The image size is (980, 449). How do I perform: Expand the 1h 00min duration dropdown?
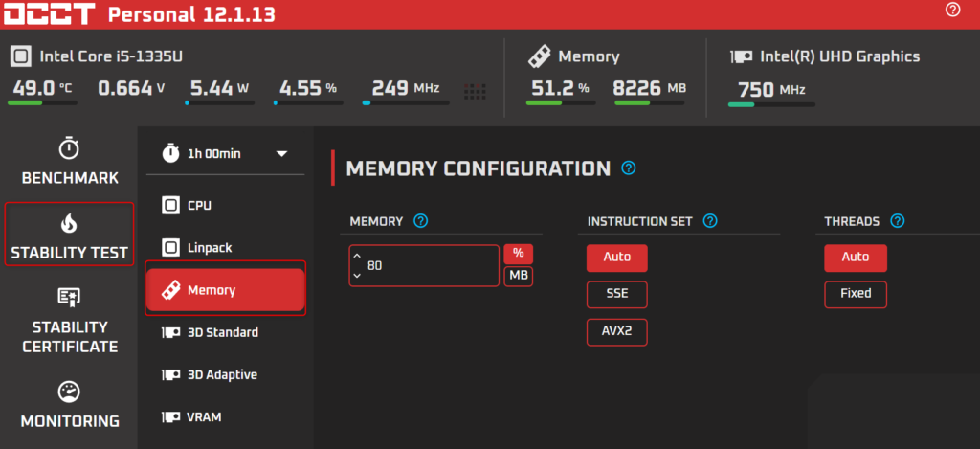click(x=281, y=154)
